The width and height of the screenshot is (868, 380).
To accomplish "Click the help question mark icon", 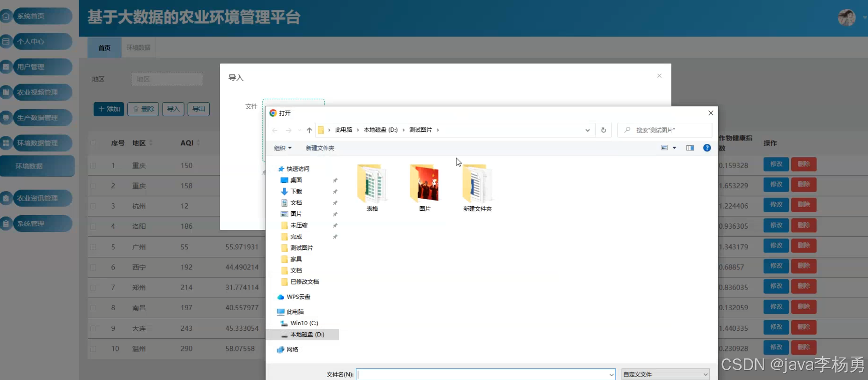I will pyautogui.click(x=707, y=148).
